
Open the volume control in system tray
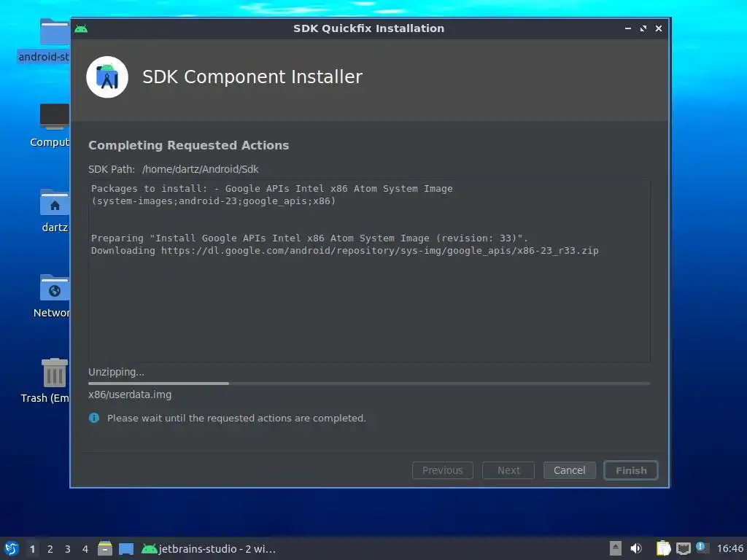click(x=636, y=548)
